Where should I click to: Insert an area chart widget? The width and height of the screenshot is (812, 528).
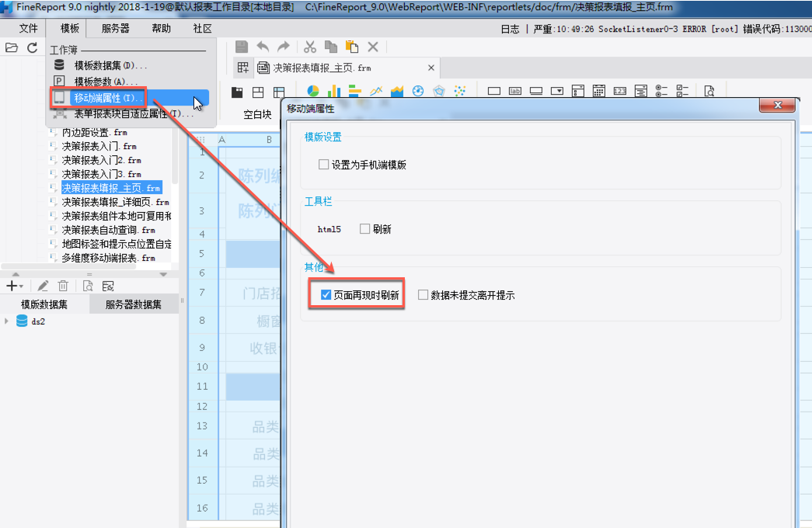(x=397, y=91)
